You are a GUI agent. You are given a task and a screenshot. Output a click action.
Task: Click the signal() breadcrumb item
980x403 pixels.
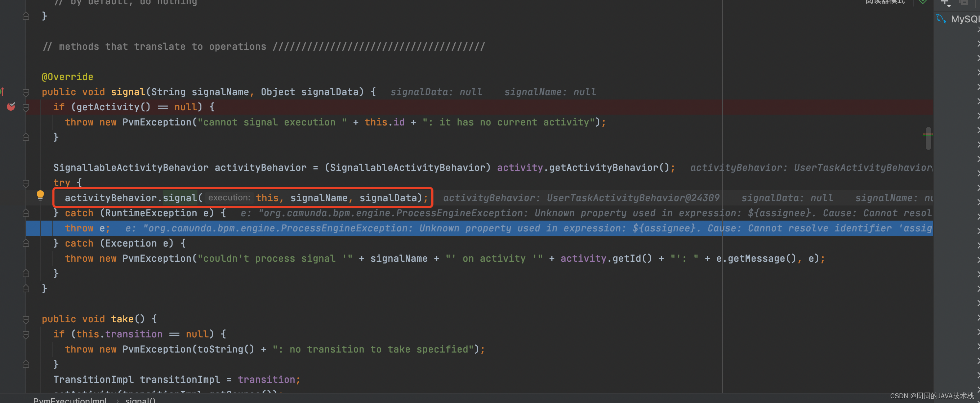[x=141, y=399]
